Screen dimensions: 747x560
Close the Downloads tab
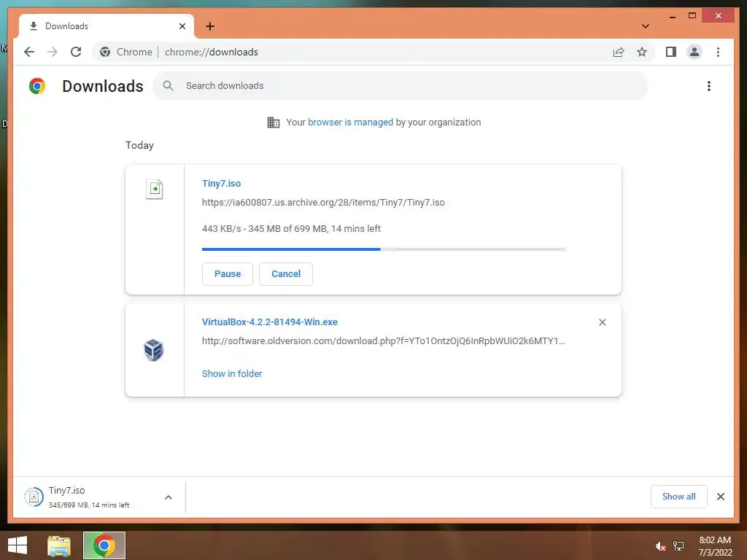[182, 26]
